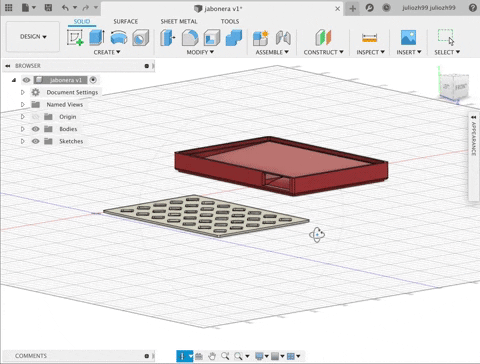Select the Press Pull tool
Image resolution: width=480 pixels, height=364 pixels.
(167, 37)
